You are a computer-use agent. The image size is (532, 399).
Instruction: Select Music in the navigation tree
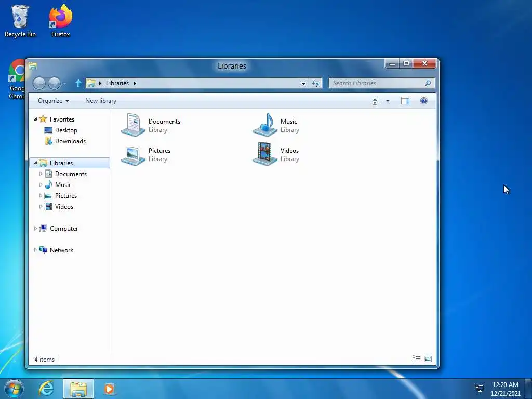(63, 185)
